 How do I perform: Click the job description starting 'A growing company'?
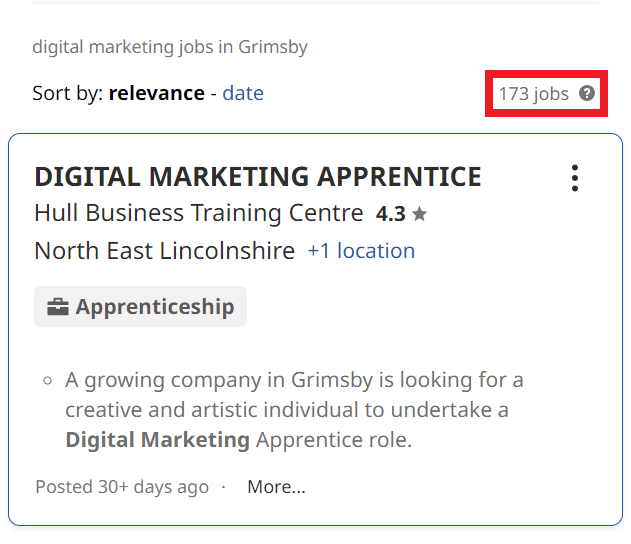coord(294,410)
